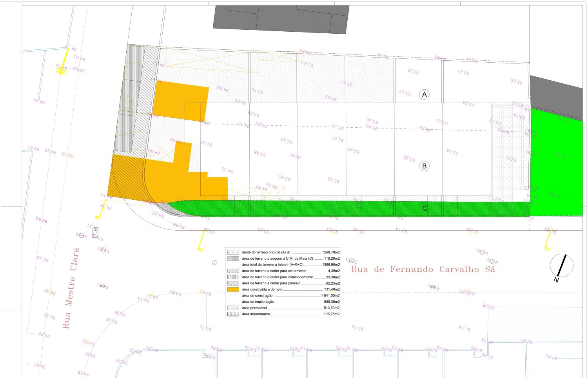Click the '1366,90m2' total area value

pos(330,265)
